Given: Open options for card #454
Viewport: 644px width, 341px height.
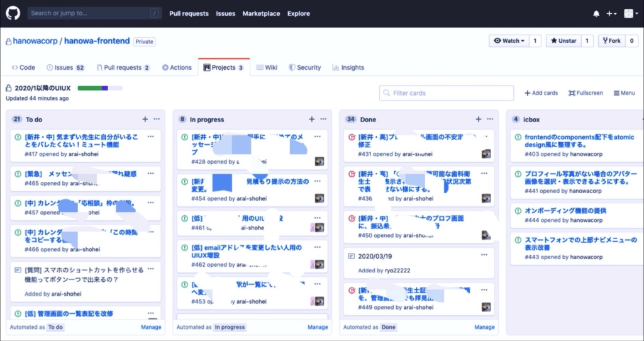Looking at the screenshot, I should 318,181.
